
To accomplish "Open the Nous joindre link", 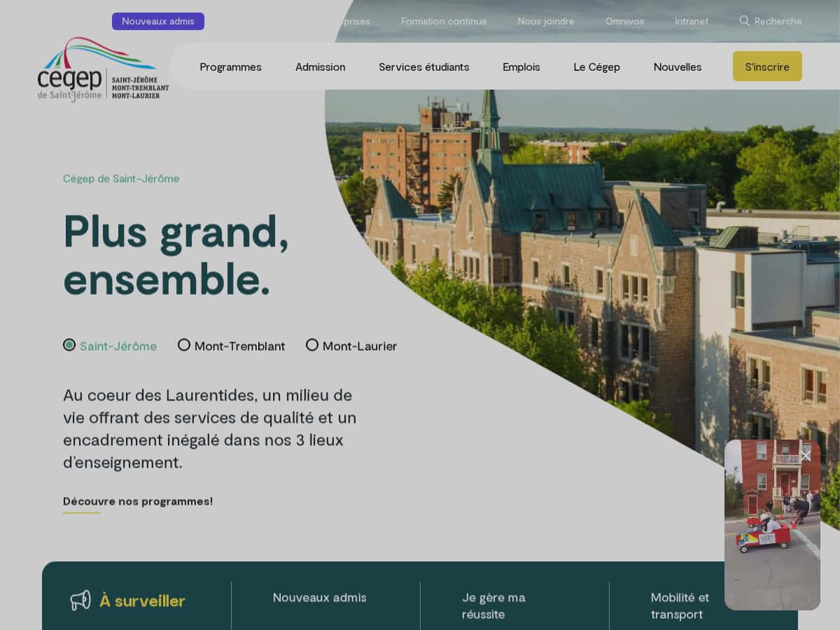I will pos(546,21).
